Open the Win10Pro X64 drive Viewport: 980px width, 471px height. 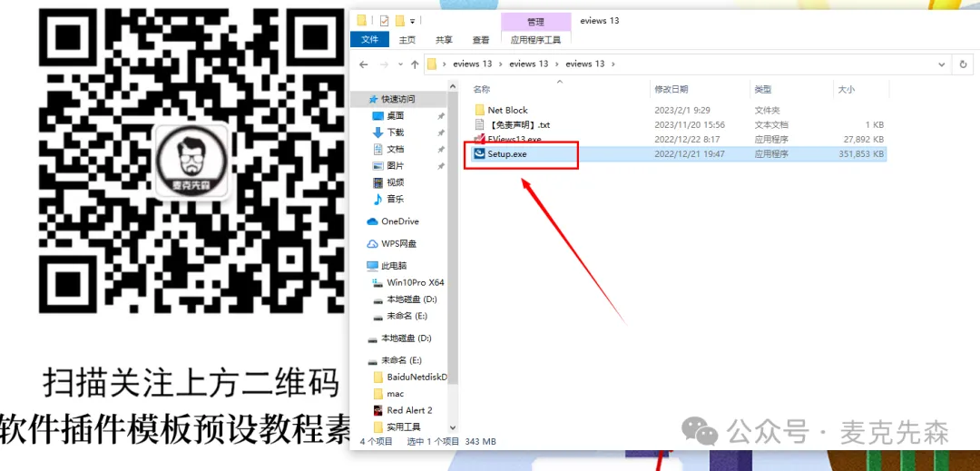415,282
